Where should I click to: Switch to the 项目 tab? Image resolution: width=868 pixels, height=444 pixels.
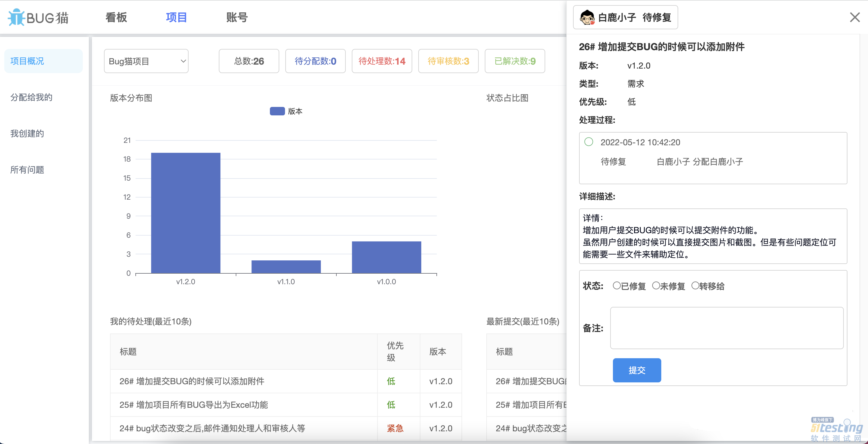[x=176, y=17]
